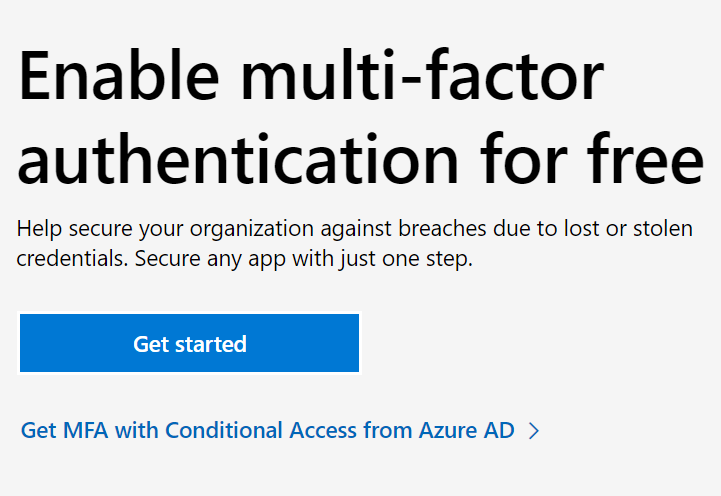Open the Get MFA with Conditional Access link
Image resolution: width=721 pixels, height=496 pixels.
[x=267, y=431]
